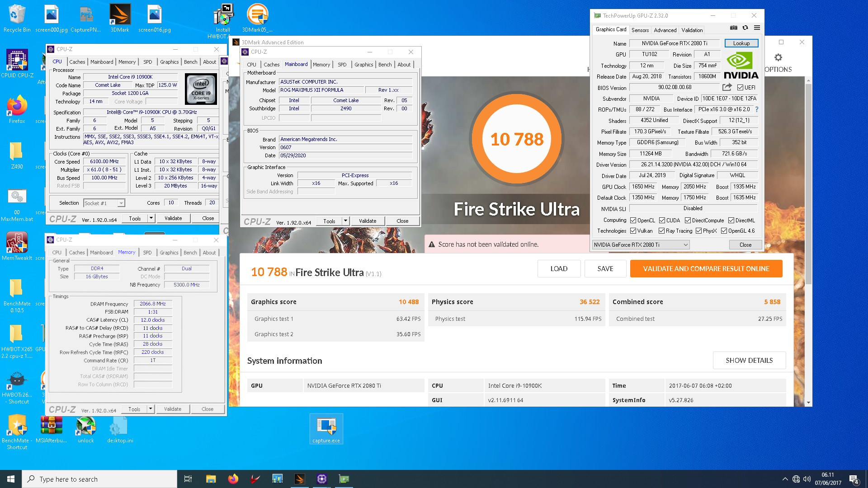Click the LOAD button in 3DMark
Viewport: 868px width, 488px height.
click(x=559, y=269)
